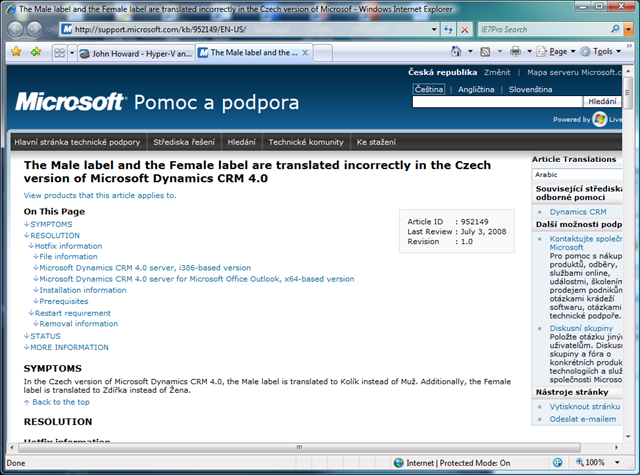Close the 'The Male label and the...' tab
Image resolution: width=640 pixels, height=475 pixels.
pos(305,53)
